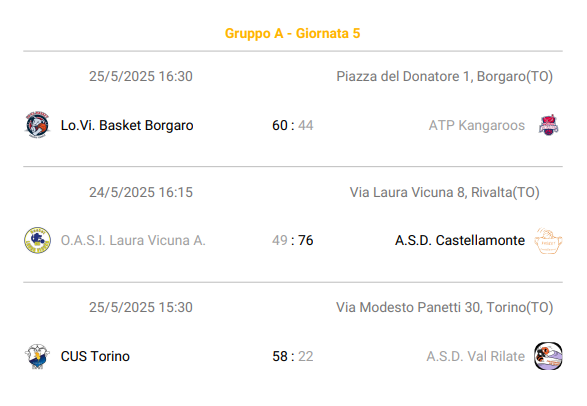Open the CUS Torino team name
The width and height of the screenshot is (587, 406).
point(95,356)
